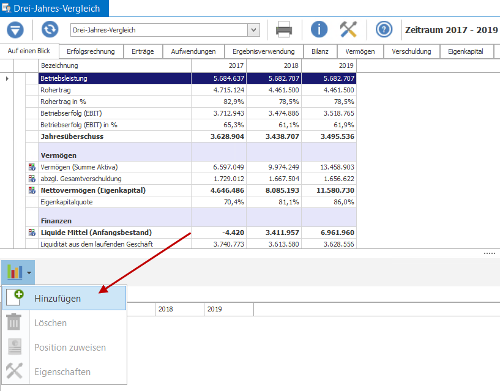500x391 pixels.
Task: Select Betriebserfolg (EBIT) in % row
Action: coord(79,125)
